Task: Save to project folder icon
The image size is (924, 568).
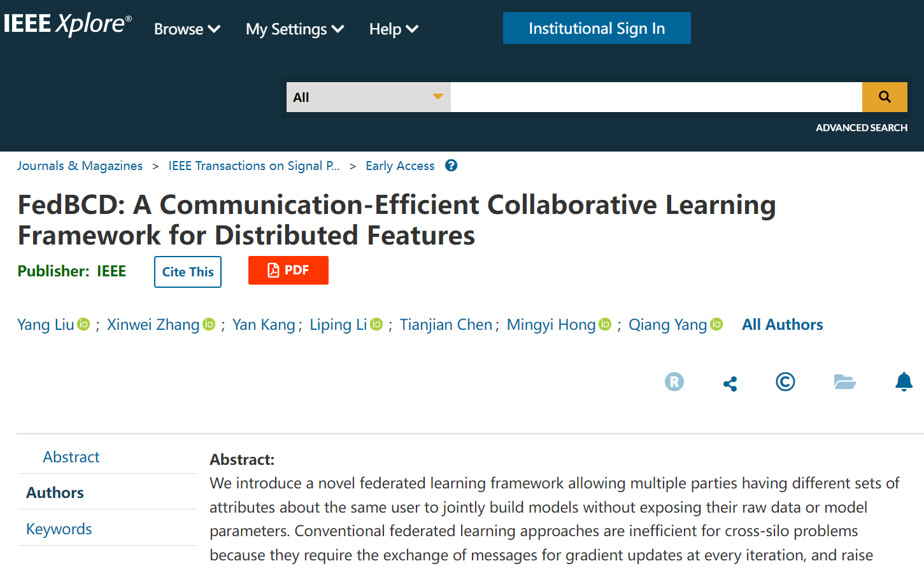Action: (844, 382)
